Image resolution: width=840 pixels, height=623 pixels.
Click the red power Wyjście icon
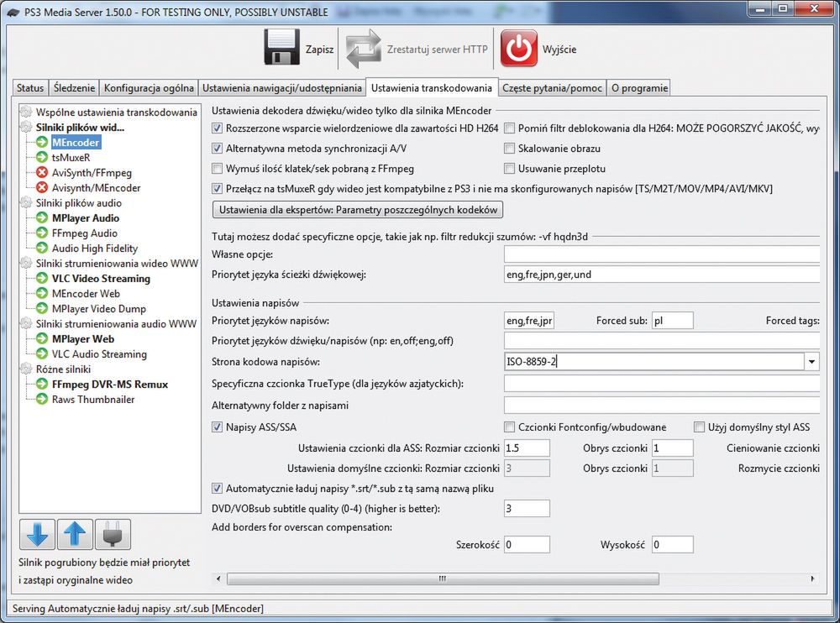coord(518,48)
